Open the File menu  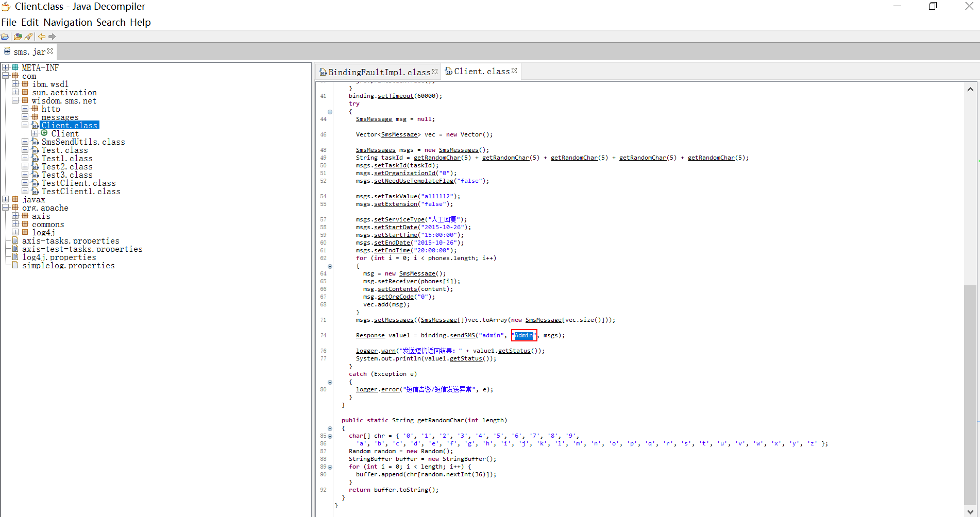click(x=9, y=22)
